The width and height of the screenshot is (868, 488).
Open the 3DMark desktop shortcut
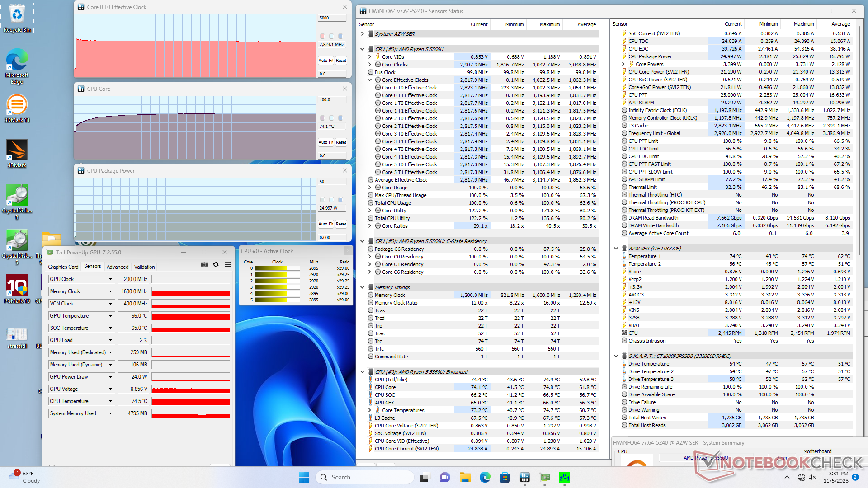pyautogui.click(x=17, y=154)
